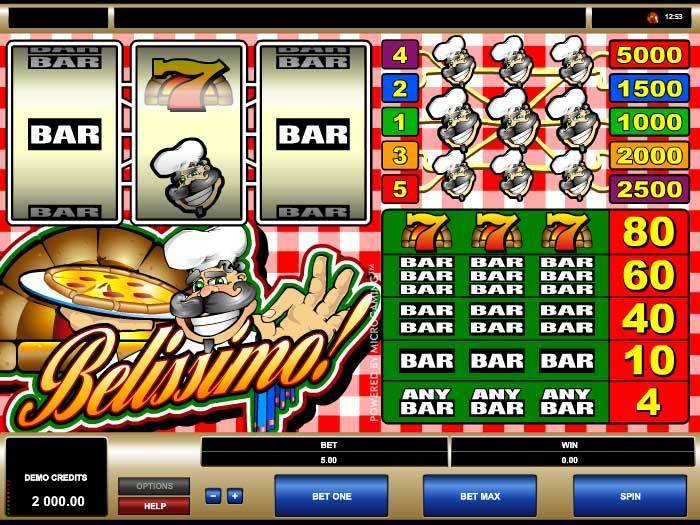Select payline 1 green indicator
The width and height of the screenshot is (700, 525).
click(x=400, y=121)
